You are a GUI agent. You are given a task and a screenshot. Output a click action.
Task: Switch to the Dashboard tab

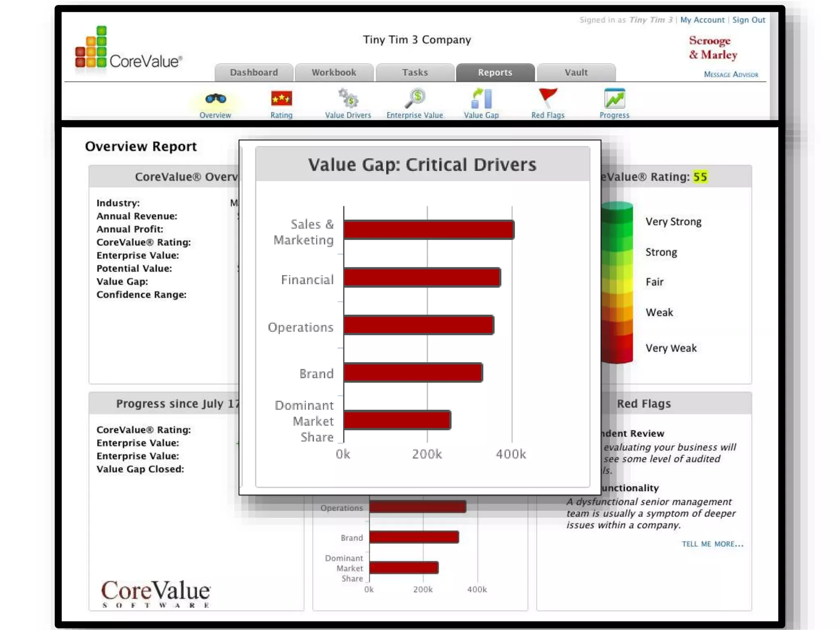point(254,73)
